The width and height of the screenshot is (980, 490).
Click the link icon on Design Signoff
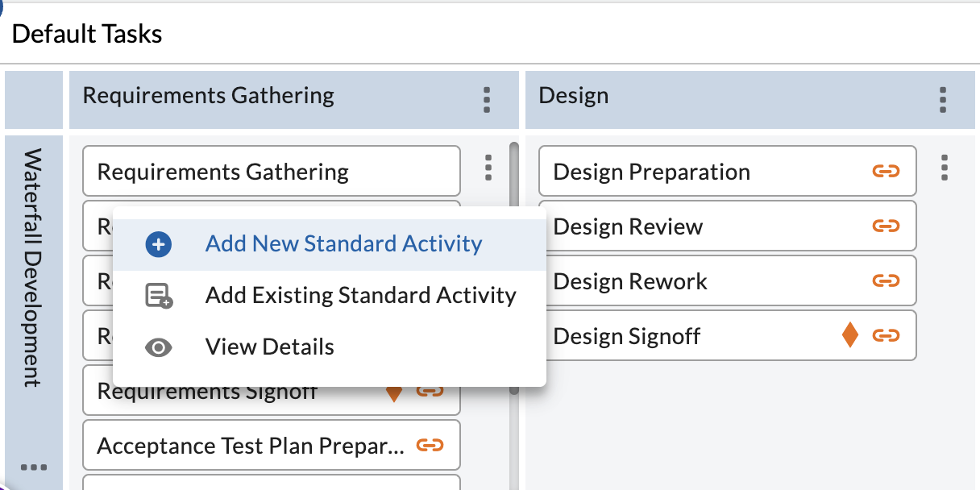click(x=886, y=335)
